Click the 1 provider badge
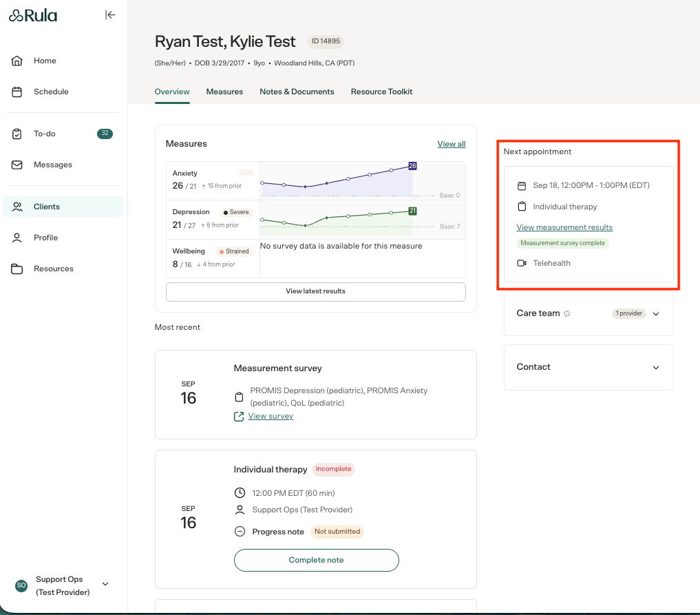This screenshot has width=700, height=615. pos(628,313)
